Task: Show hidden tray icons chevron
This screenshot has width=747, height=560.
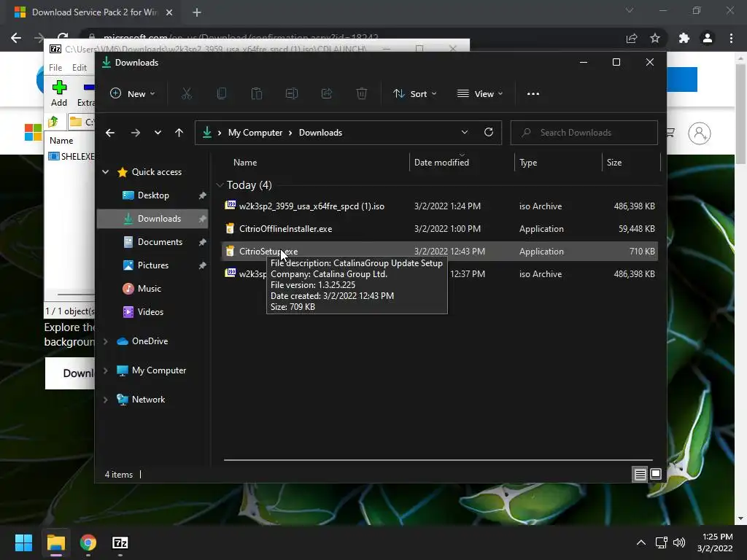Action: [641, 542]
